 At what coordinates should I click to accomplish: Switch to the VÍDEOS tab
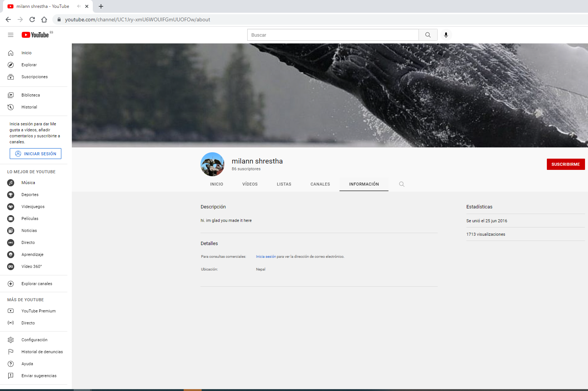[x=250, y=184]
